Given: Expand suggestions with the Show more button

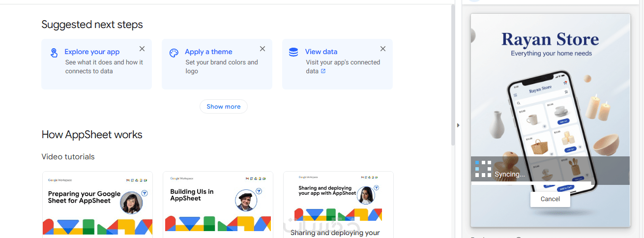Looking at the screenshot, I should pos(224,107).
